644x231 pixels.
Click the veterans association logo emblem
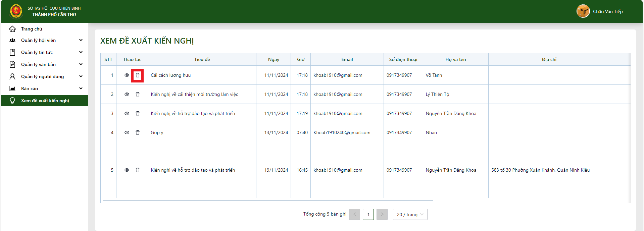coord(16,11)
